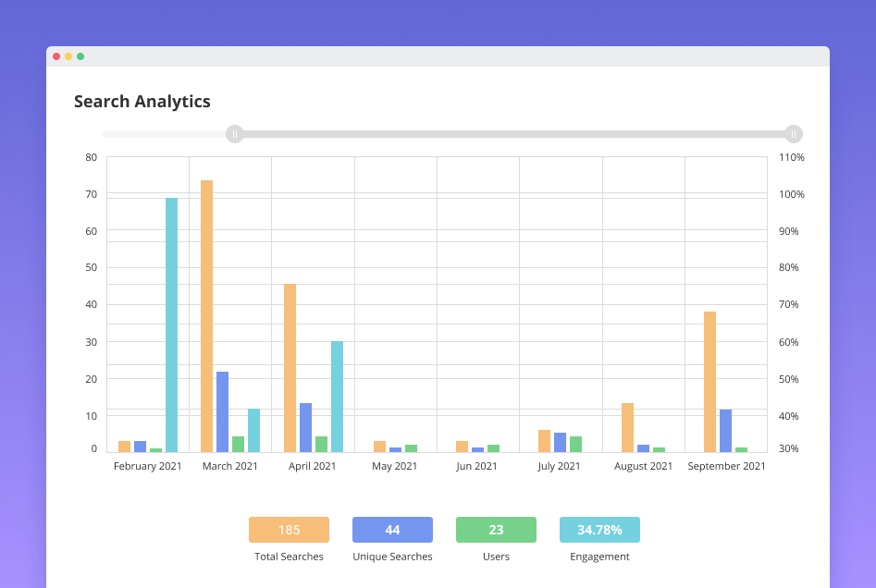Toggle the orange 185 Total Searches legend
876x588 pixels.
coord(289,530)
